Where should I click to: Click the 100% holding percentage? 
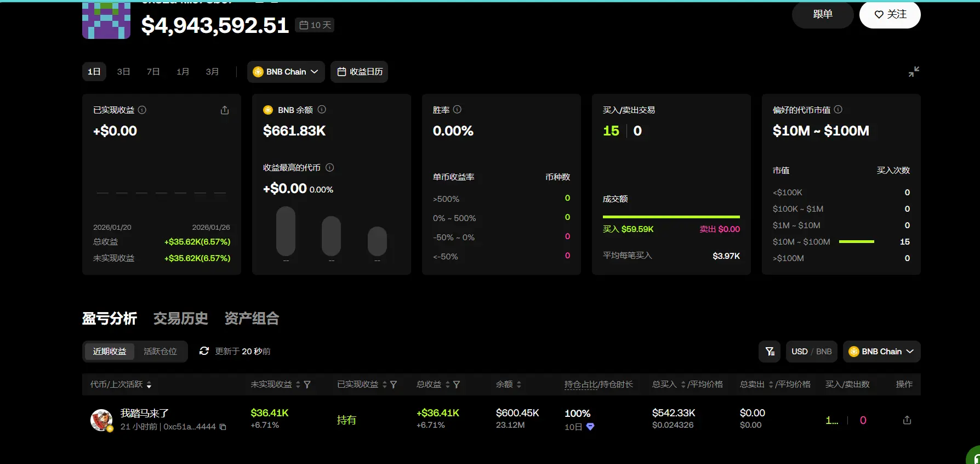click(578, 414)
